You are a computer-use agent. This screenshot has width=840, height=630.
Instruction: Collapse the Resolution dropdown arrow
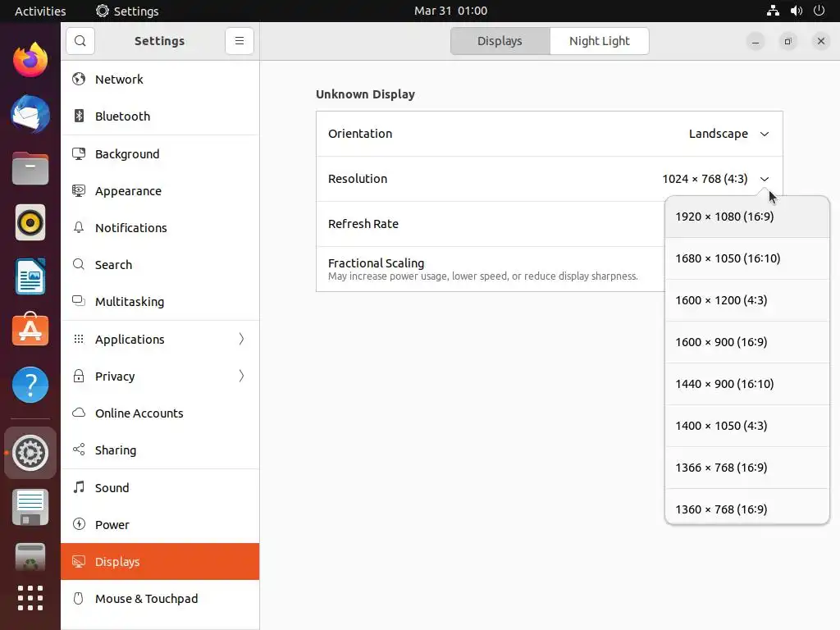tap(765, 179)
